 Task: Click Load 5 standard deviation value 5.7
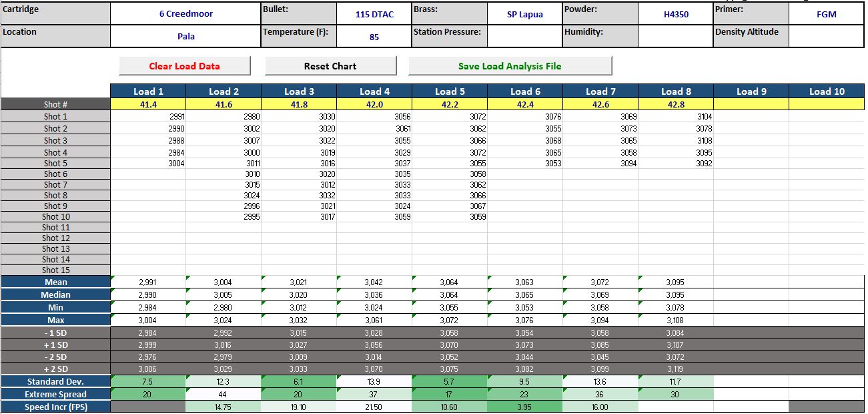point(450,382)
